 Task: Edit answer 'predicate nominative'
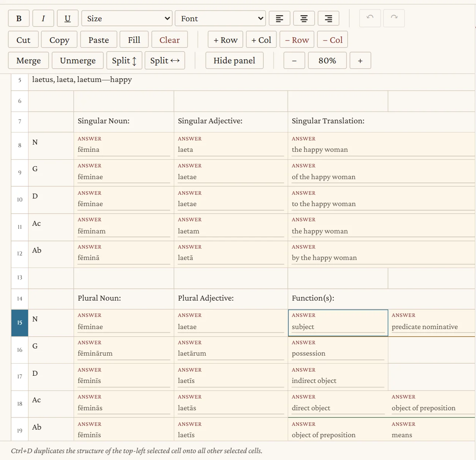[x=433, y=327]
